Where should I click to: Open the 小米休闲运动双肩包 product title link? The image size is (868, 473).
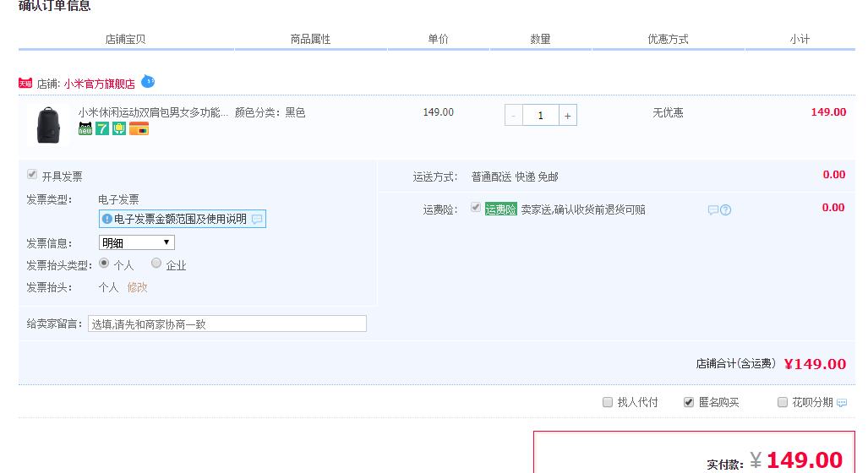tap(153, 113)
